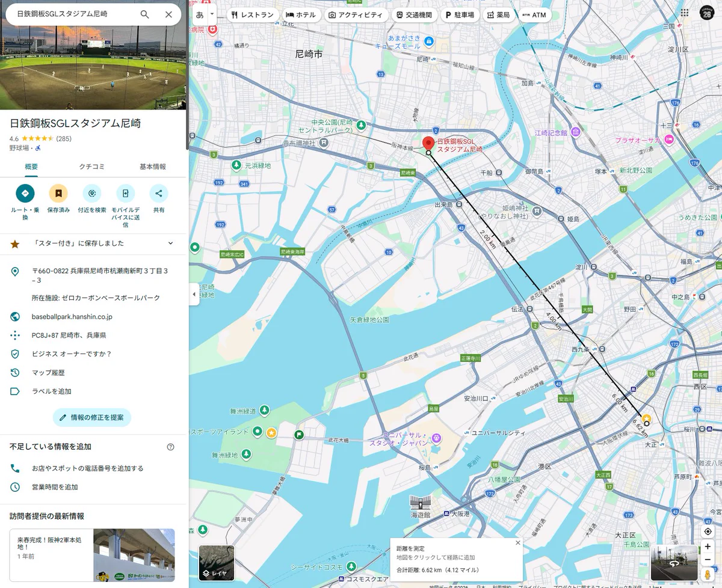Click the green flag marker on 舞洲
The height and width of the screenshot is (588, 722).
click(298, 434)
